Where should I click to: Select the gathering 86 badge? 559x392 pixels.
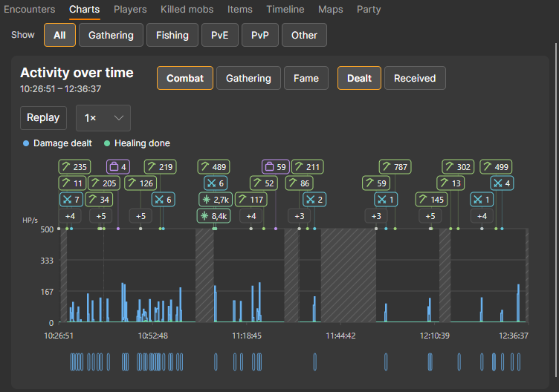click(299, 183)
